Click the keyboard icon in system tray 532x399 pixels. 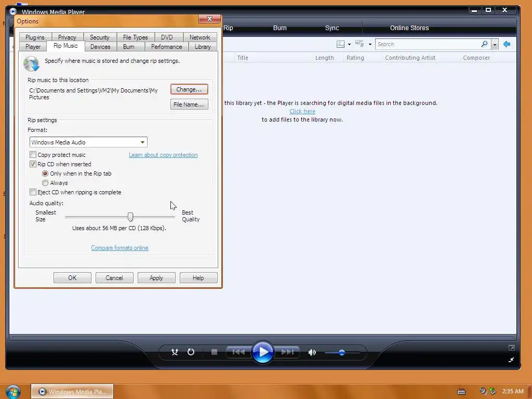click(x=461, y=392)
